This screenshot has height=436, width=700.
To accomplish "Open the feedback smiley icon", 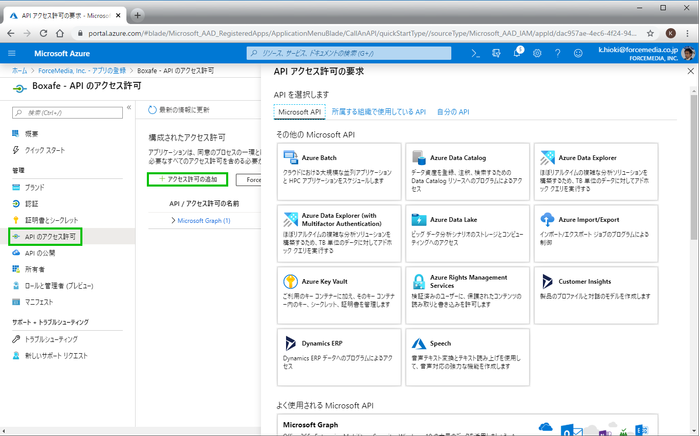I will coord(578,53).
